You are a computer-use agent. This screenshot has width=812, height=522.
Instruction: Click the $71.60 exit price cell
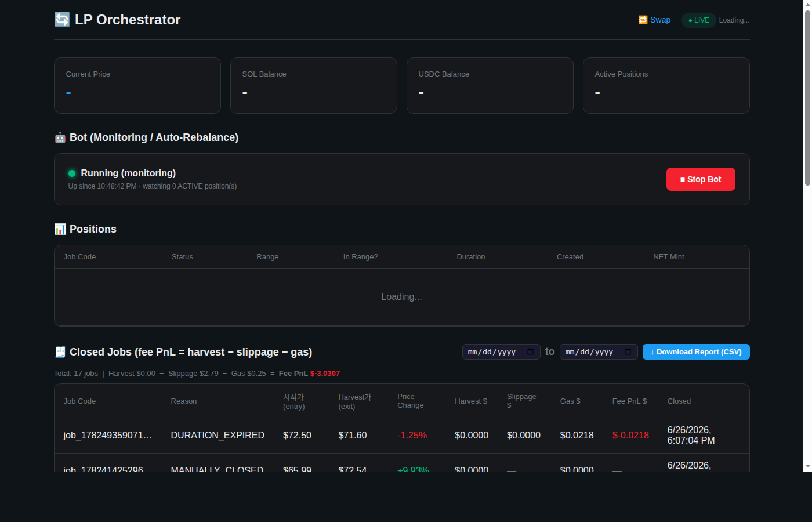click(353, 436)
